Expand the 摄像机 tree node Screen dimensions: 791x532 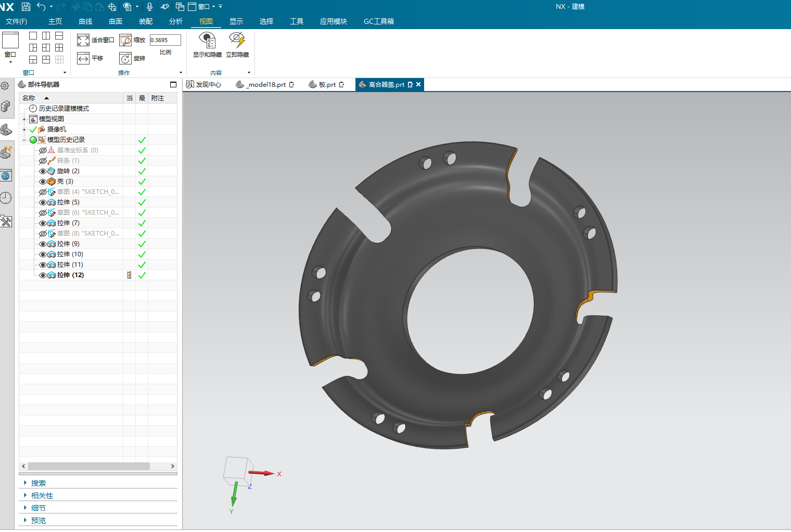tap(24, 129)
